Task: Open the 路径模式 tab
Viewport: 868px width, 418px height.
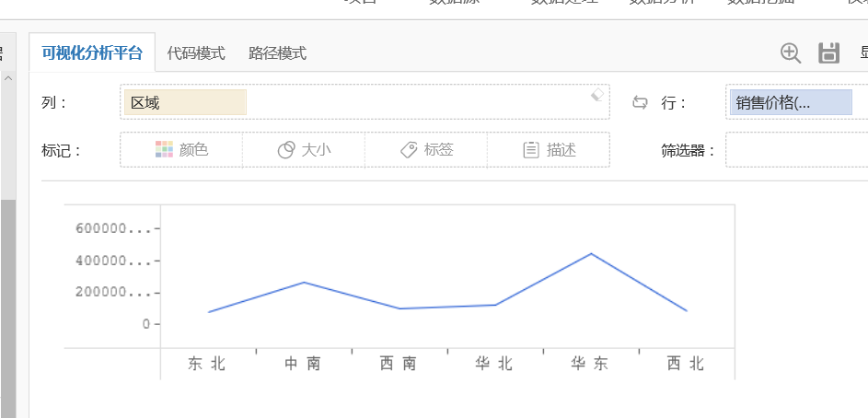Action: pyautogui.click(x=277, y=53)
